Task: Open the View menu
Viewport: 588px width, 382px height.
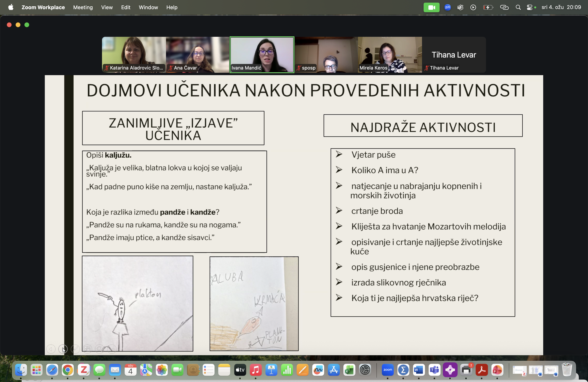Action: (107, 7)
